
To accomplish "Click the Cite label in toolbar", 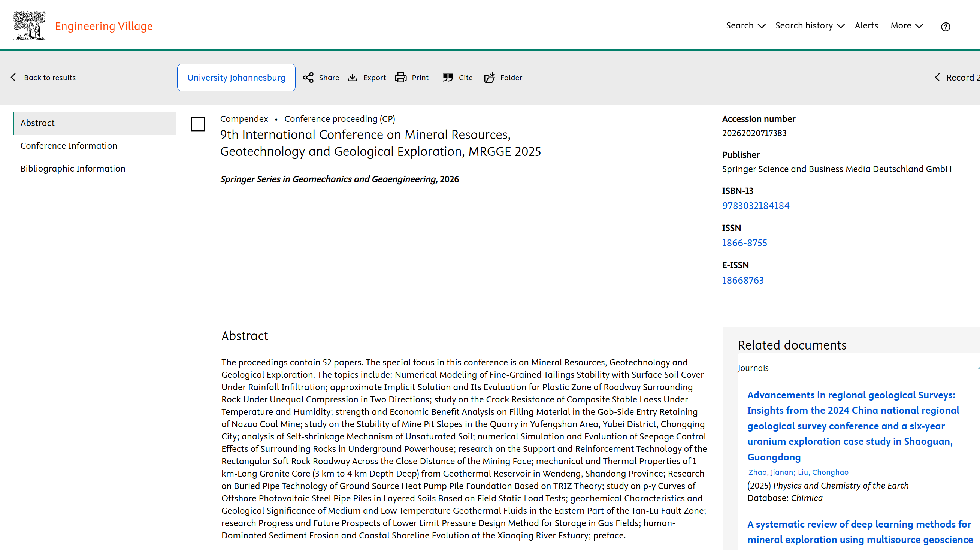I will 466,78.
